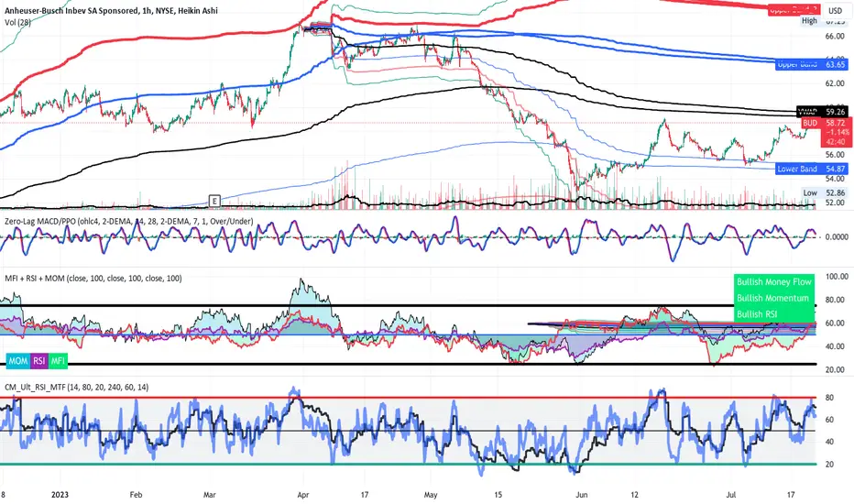Select the Vol (28) indicator label

pyautogui.click(x=17, y=22)
